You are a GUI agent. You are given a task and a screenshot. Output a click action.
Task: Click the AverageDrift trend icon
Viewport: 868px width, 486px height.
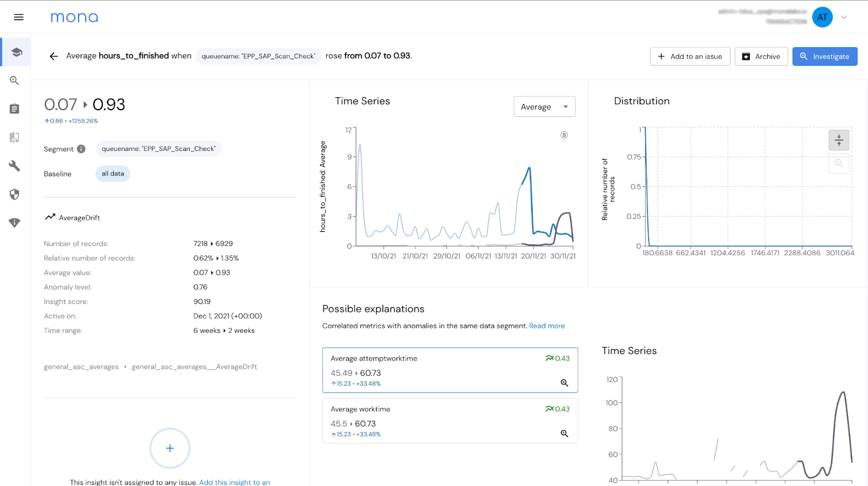(x=50, y=217)
